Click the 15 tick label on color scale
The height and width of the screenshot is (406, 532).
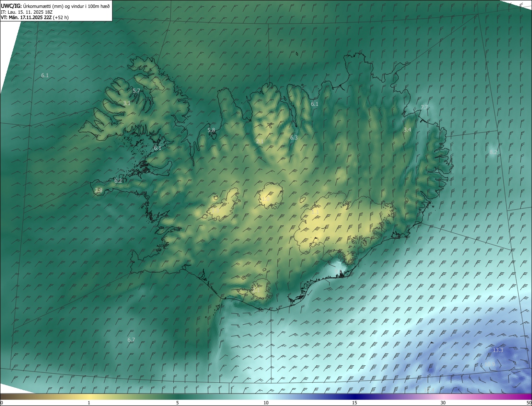pos(355,403)
